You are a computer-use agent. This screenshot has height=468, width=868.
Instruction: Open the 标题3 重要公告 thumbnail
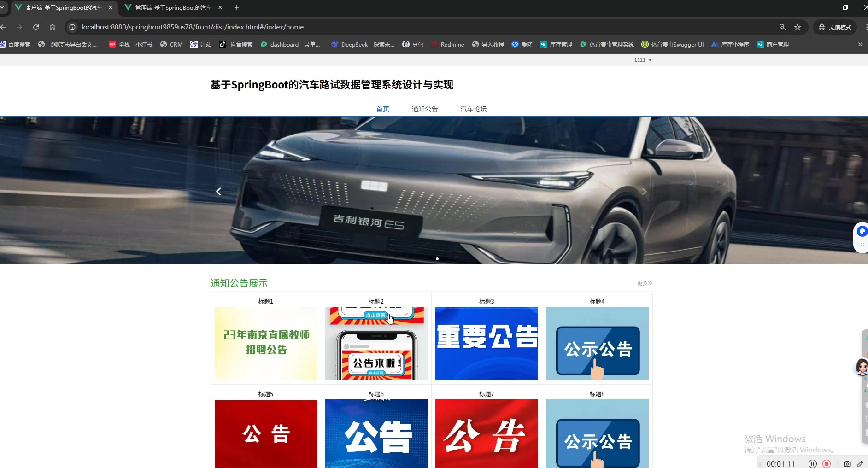(x=487, y=344)
